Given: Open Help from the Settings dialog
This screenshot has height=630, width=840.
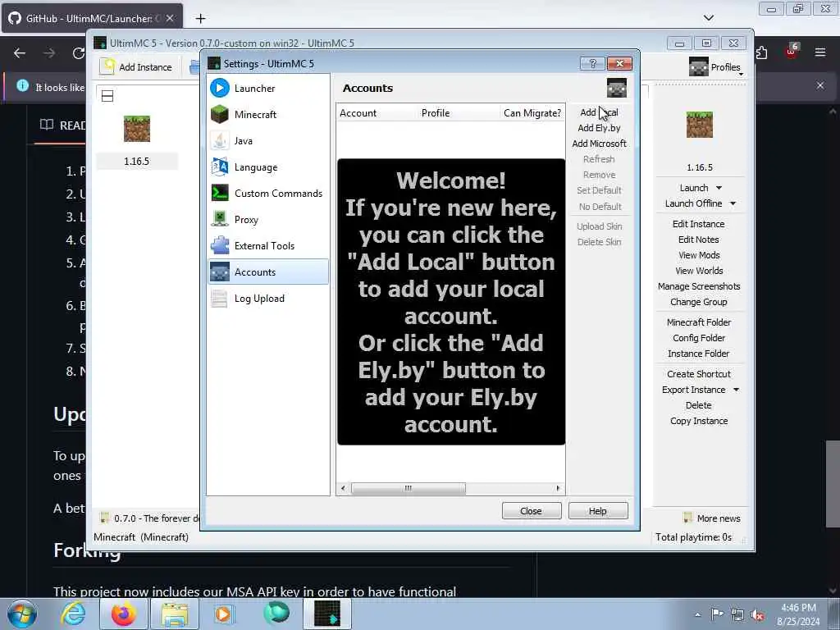Looking at the screenshot, I should (x=597, y=511).
